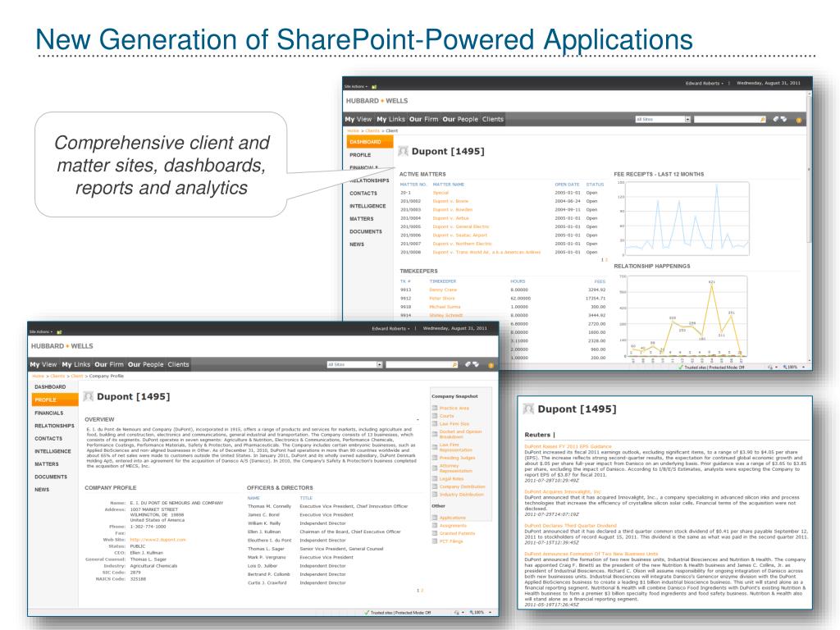Viewport: 840px width, 630px height.
Task: Open Our Firm in the profile window navigation
Action: tap(109, 365)
